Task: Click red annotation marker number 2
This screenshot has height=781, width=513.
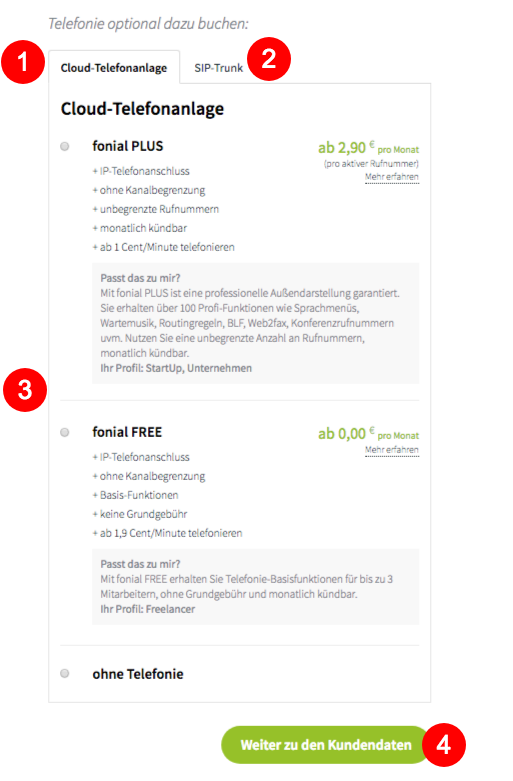Action: pyautogui.click(x=269, y=59)
